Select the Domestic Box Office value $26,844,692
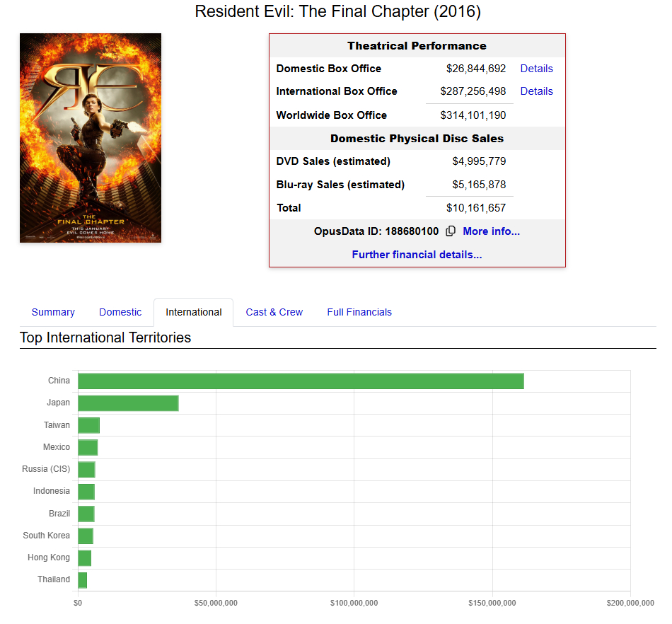The height and width of the screenshot is (624, 672). pos(476,69)
